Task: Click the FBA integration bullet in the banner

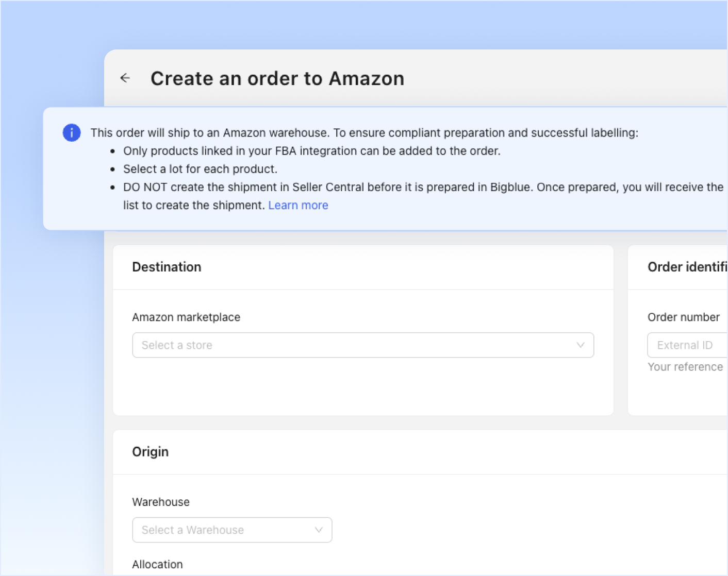Action: point(312,151)
